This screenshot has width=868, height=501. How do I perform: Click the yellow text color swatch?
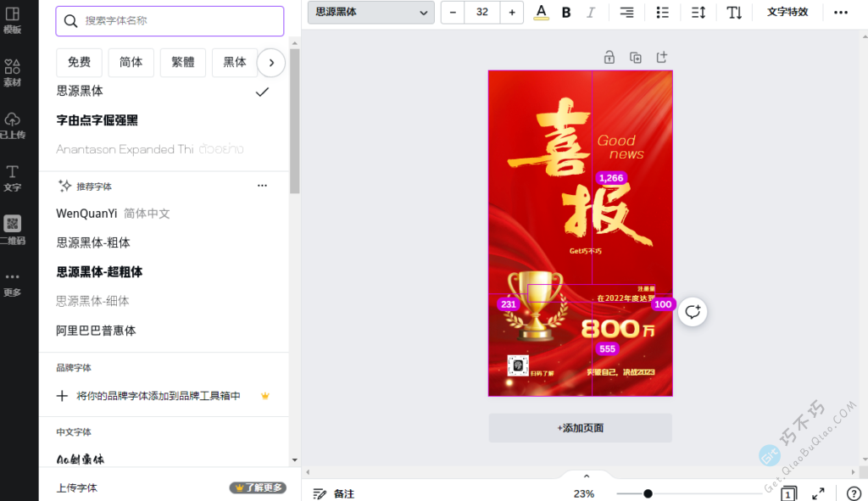(x=542, y=12)
